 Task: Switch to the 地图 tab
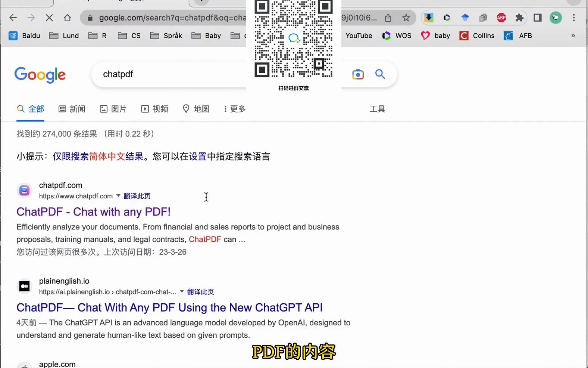(196, 109)
